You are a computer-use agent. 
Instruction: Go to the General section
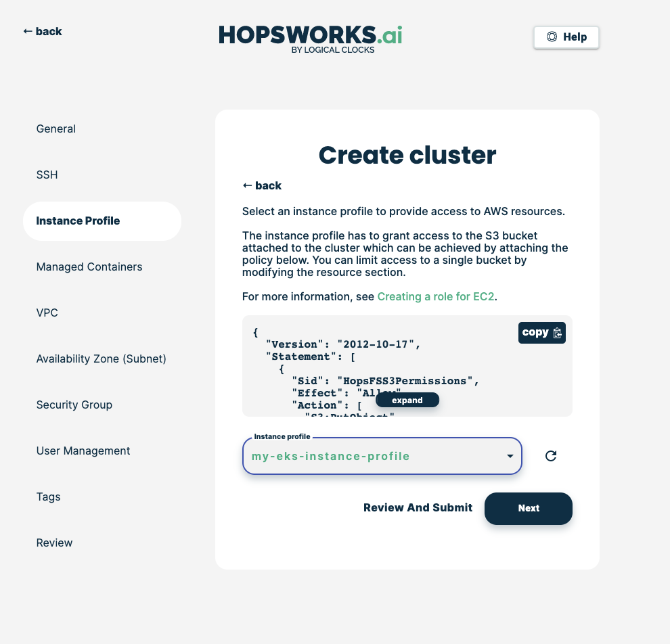[x=56, y=129]
